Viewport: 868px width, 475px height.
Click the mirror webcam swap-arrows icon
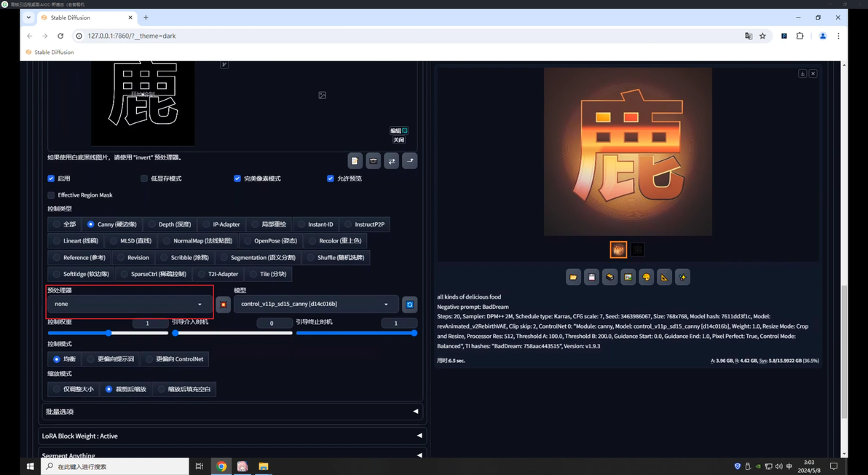391,160
